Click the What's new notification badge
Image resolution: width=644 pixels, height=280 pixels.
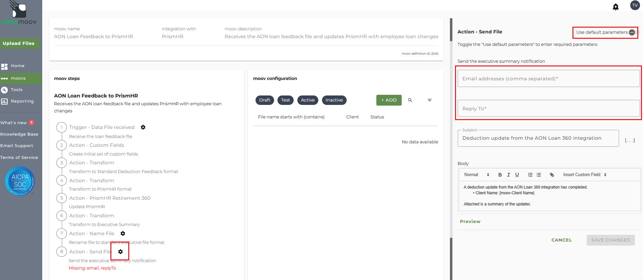point(31,122)
